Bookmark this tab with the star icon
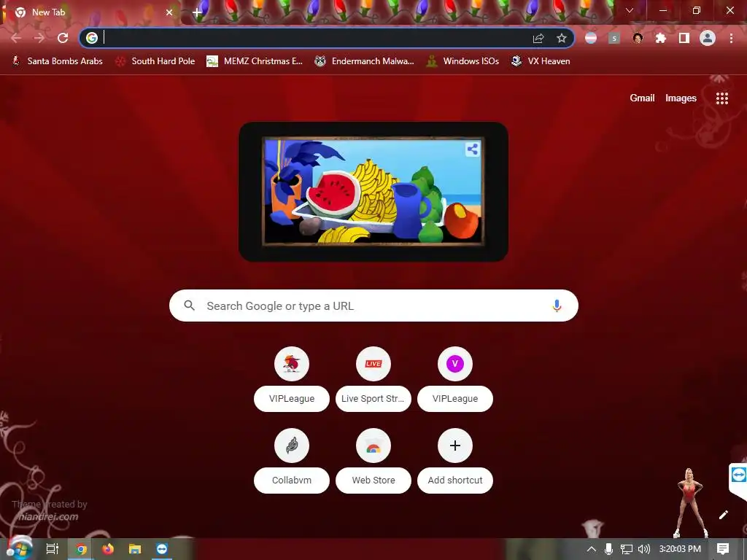Viewport: 747px width, 560px height. click(x=562, y=38)
